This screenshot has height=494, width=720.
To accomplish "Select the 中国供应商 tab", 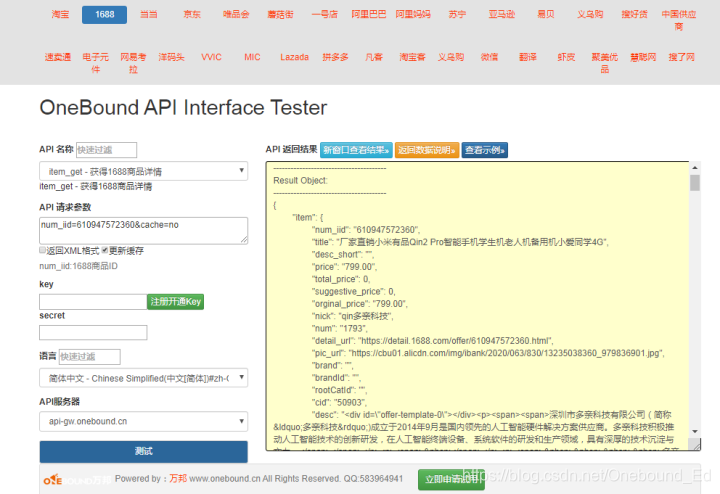I will coord(679,21).
